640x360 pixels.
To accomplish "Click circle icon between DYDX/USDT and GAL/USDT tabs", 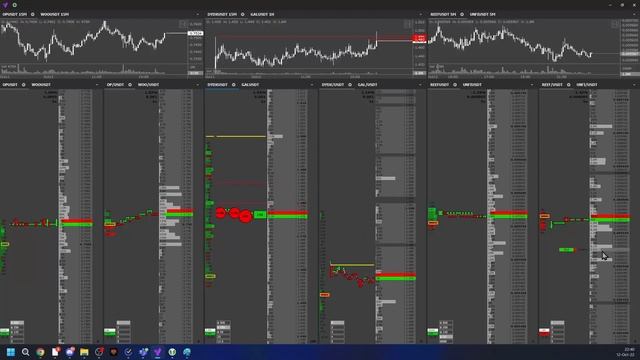I will (x=350, y=85).
